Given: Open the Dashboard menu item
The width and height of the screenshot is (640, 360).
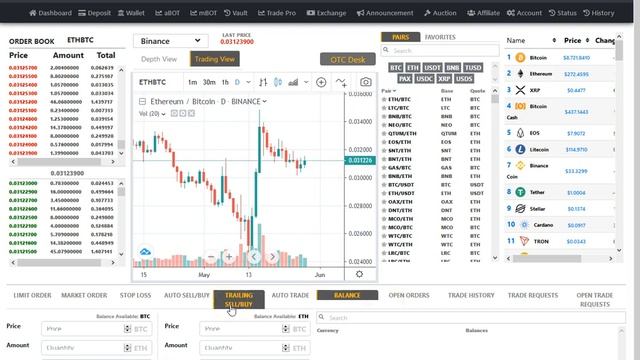Looking at the screenshot, I should (x=50, y=13).
